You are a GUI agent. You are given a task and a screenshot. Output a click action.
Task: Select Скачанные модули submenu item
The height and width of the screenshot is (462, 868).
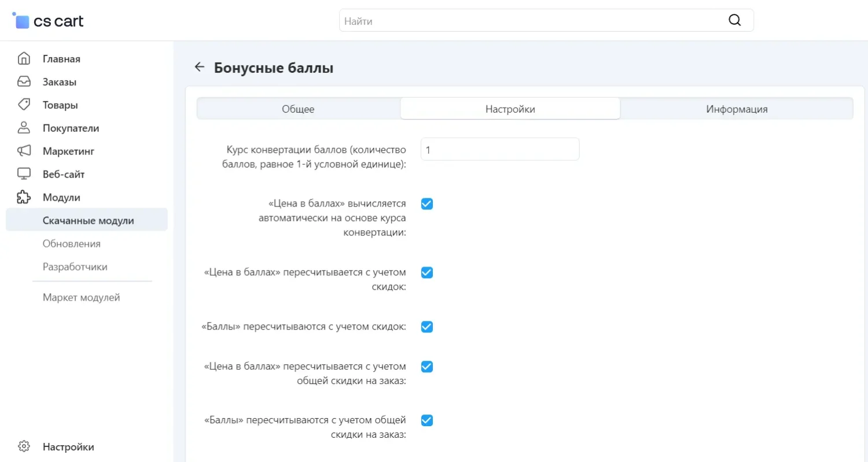click(87, 220)
